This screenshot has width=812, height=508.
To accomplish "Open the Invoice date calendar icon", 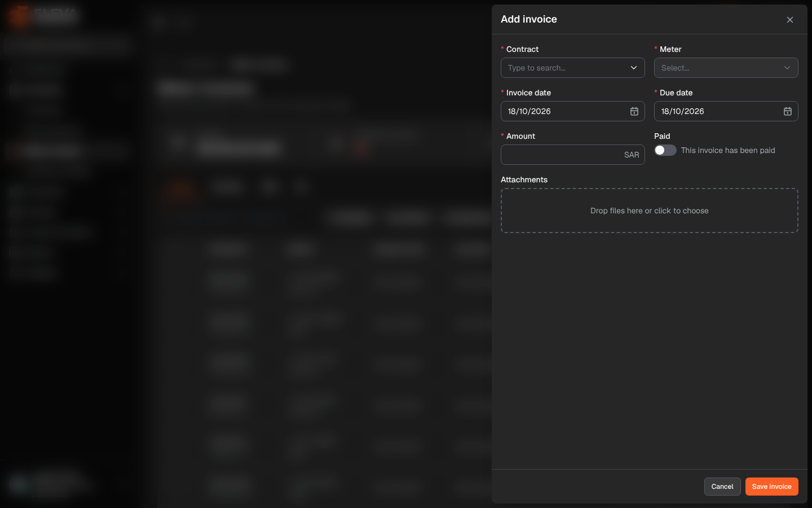I will [x=634, y=112].
